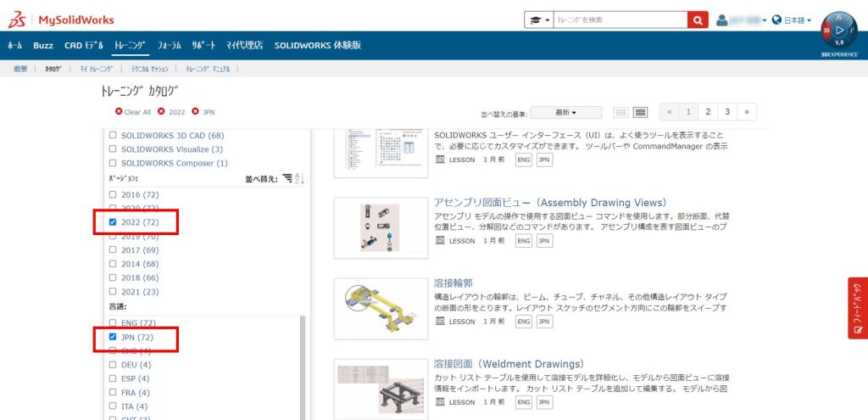This screenshot has height=420, width=868.
Task: Open the graduation cap search scope dropdown
Action: [x=539, y=20]
